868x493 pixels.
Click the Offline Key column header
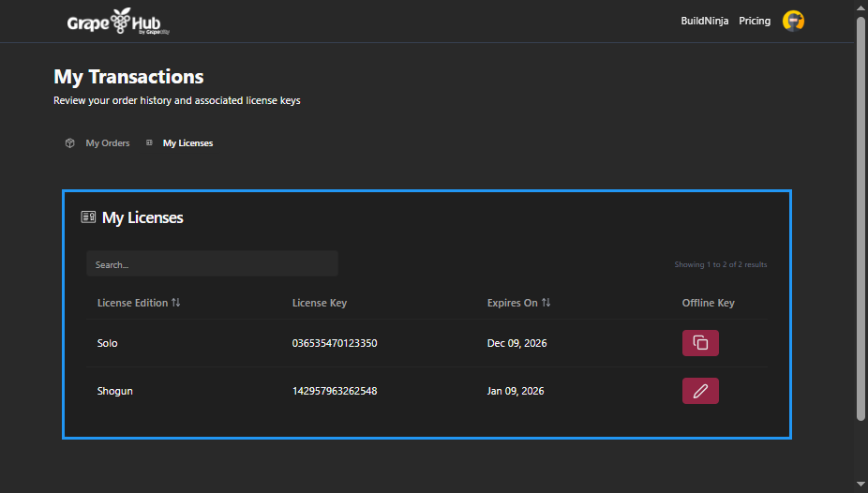(x=708, y=303)
